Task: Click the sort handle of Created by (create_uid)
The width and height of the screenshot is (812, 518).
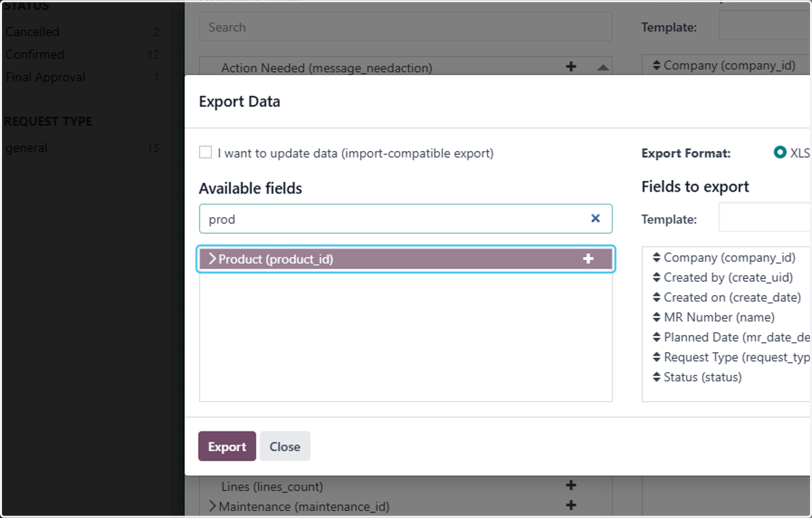Action: 656,277
